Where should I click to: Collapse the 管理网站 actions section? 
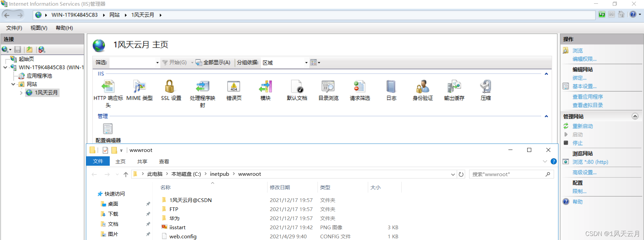pyautogui.click(x=635, y=116)
